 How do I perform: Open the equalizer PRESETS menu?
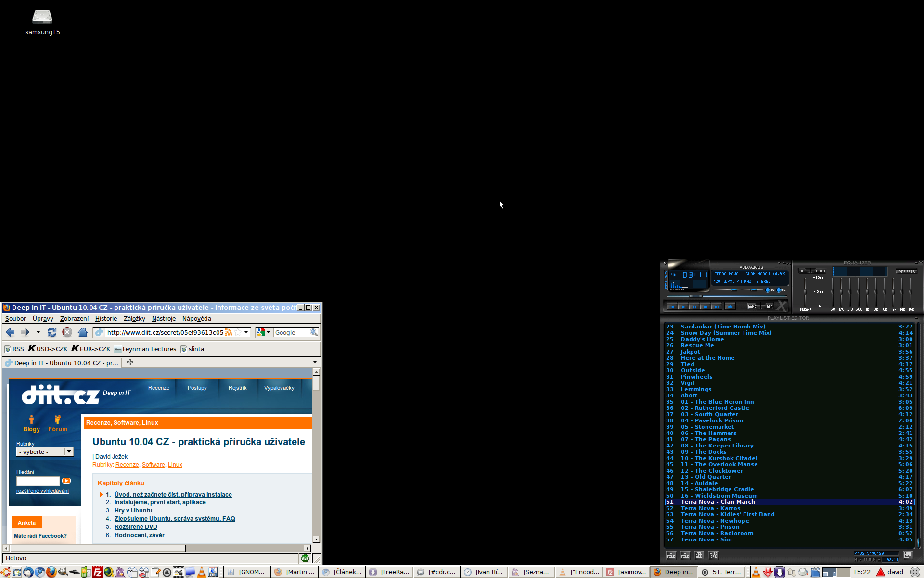pyautogui.click(x=907, y=272)
